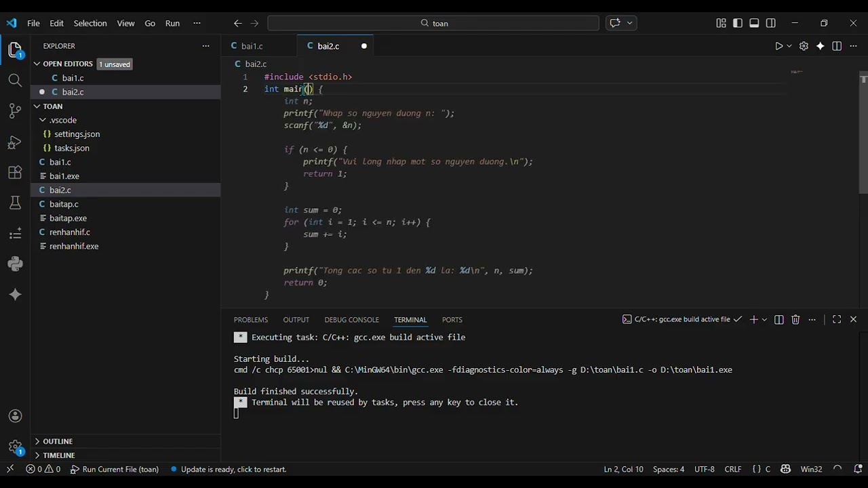Open renhanhif.c in the file tree
Screen dimensions: 868x488
click(x=69, y=232)
